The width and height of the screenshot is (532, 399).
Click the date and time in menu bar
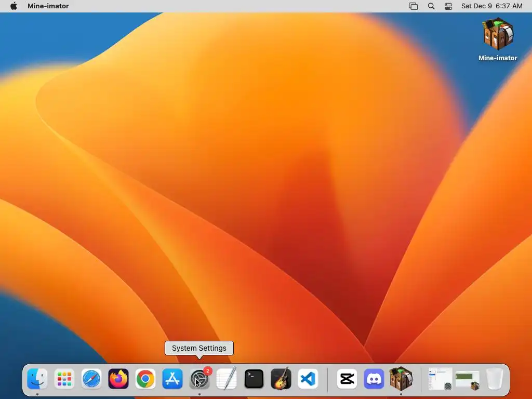pyautogui.click(x=491, y=6)
